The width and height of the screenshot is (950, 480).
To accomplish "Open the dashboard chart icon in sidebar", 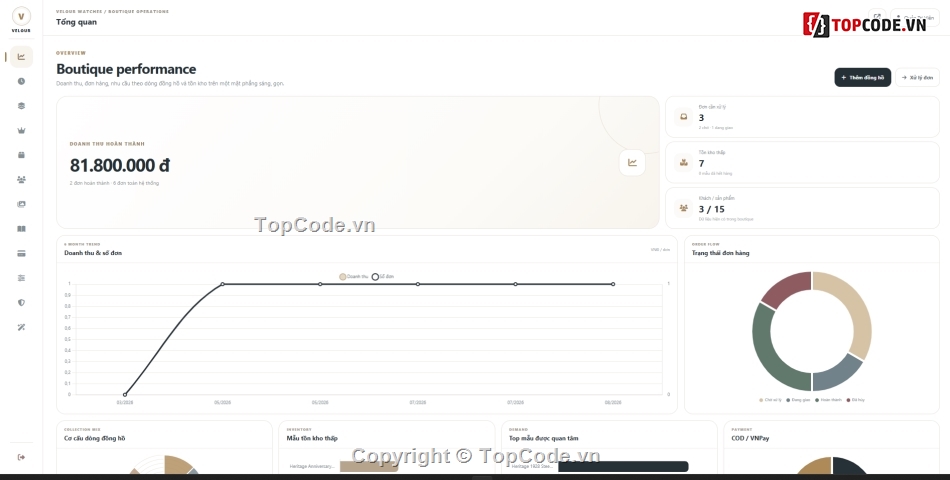I will pyautogui.click(x=21, y=57).
